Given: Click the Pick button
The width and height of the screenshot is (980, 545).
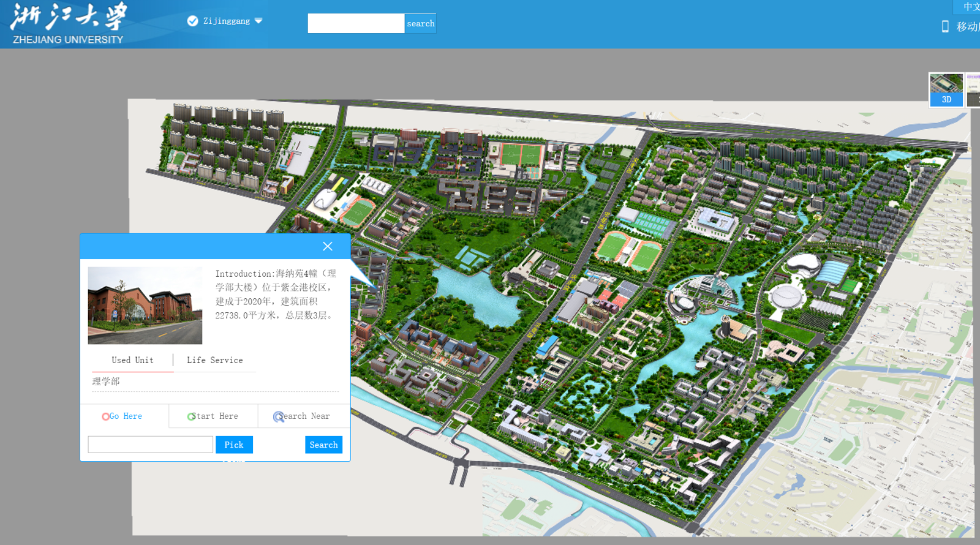Looking at the screenshot, I should click(234, 445).
